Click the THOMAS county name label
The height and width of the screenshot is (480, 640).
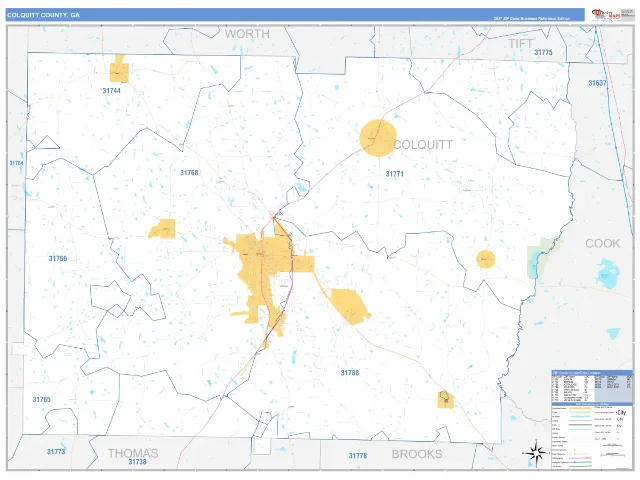pyautogui.click(x=133, y=453)
